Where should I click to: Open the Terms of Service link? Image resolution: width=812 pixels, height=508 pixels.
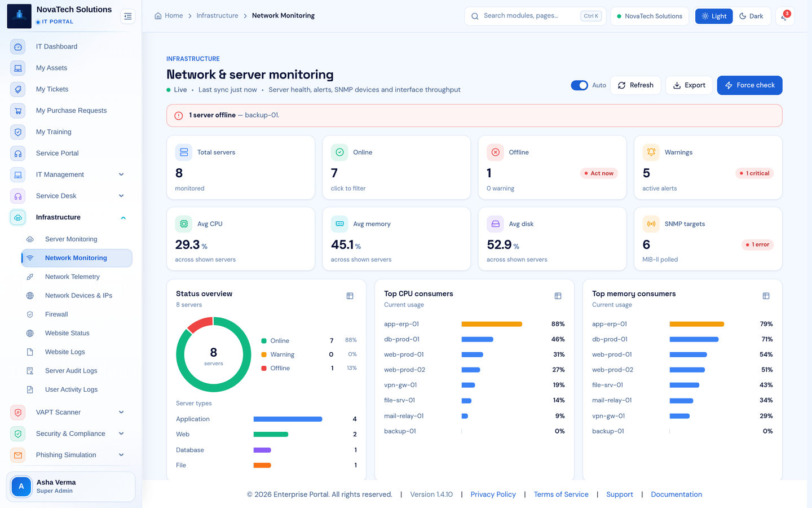(561, 494)
